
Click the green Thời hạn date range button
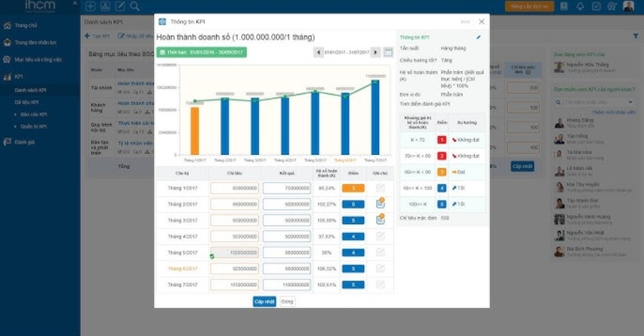point(202,52)
